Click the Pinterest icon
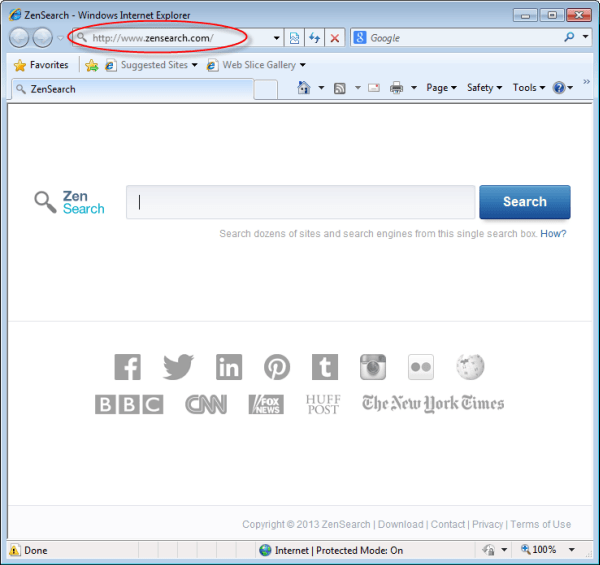 (x=277, y=367)
